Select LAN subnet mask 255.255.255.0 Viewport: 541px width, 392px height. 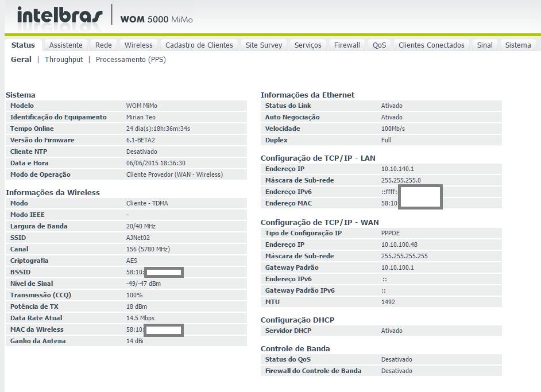pos(401,180)
